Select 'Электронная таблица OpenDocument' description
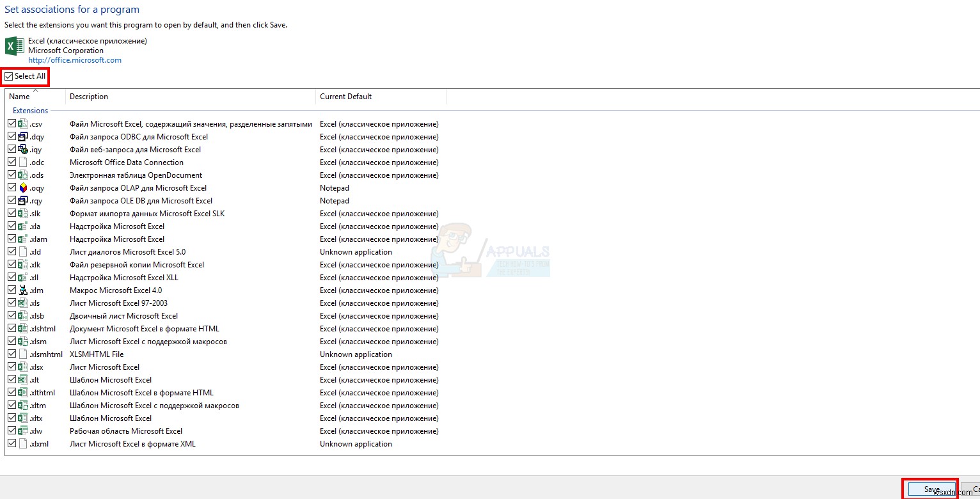 tap(136, 175)
